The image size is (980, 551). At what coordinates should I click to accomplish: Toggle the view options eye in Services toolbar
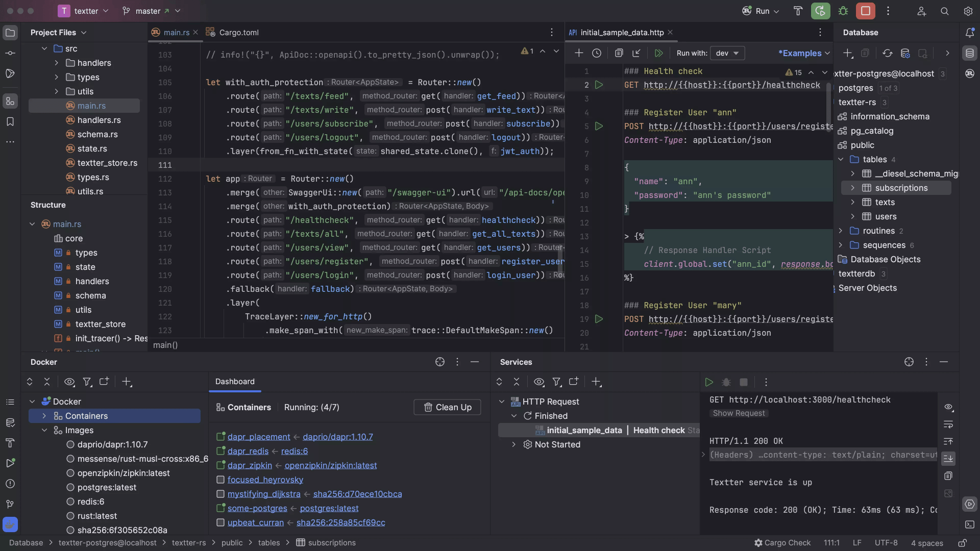[539, 382]
